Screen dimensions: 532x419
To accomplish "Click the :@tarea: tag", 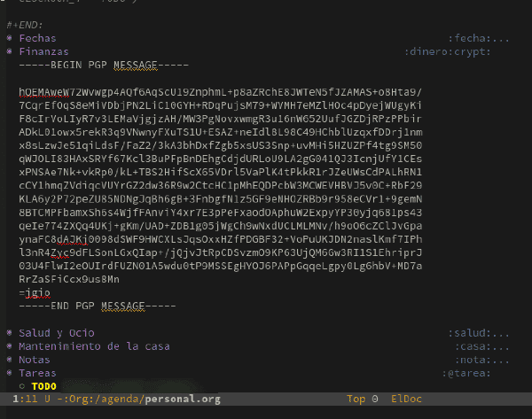I will coord(466,373).
